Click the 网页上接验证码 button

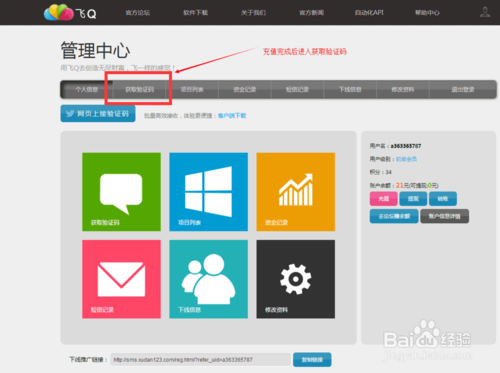[98, 114]
